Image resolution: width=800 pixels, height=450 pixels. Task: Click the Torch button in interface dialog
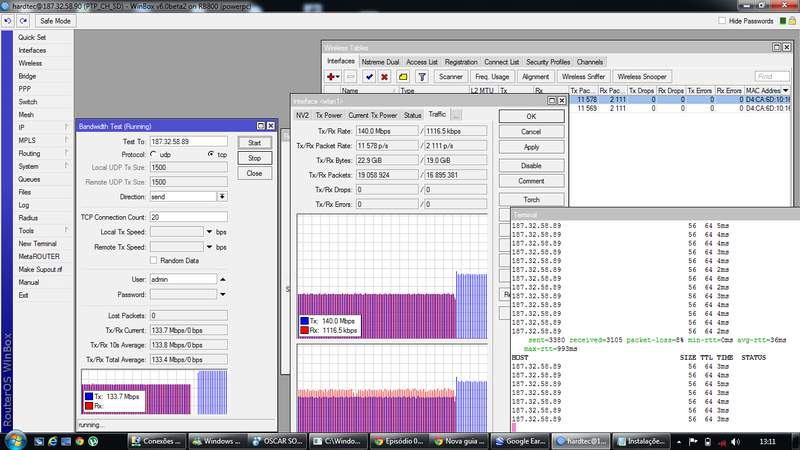(x=531, y=198)
